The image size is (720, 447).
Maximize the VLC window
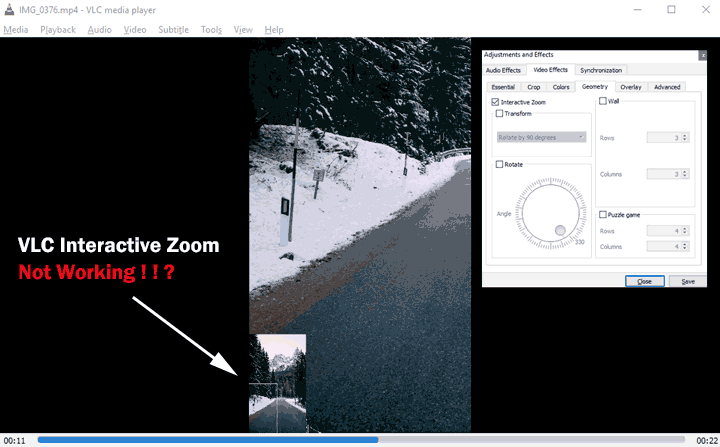[671, 10]
